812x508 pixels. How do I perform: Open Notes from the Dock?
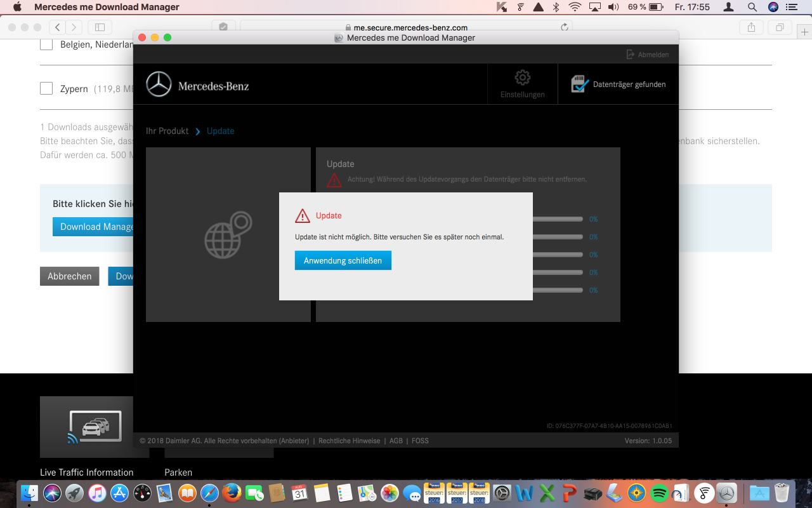(322, 493)
